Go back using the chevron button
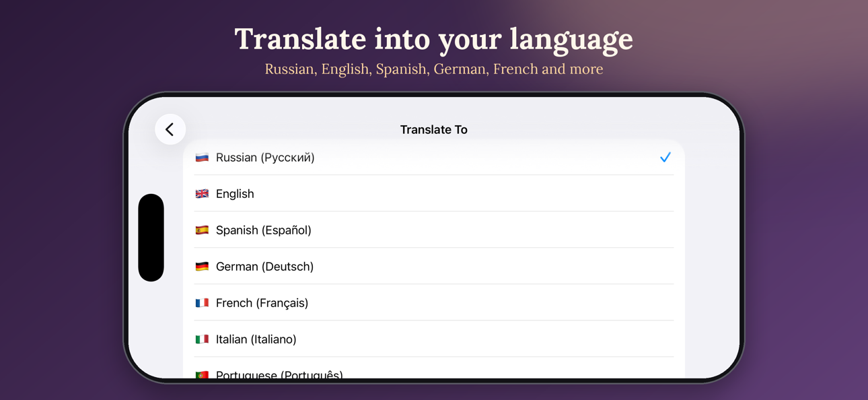868x400 pixels. pyautogui.click(x=170, y=129)
